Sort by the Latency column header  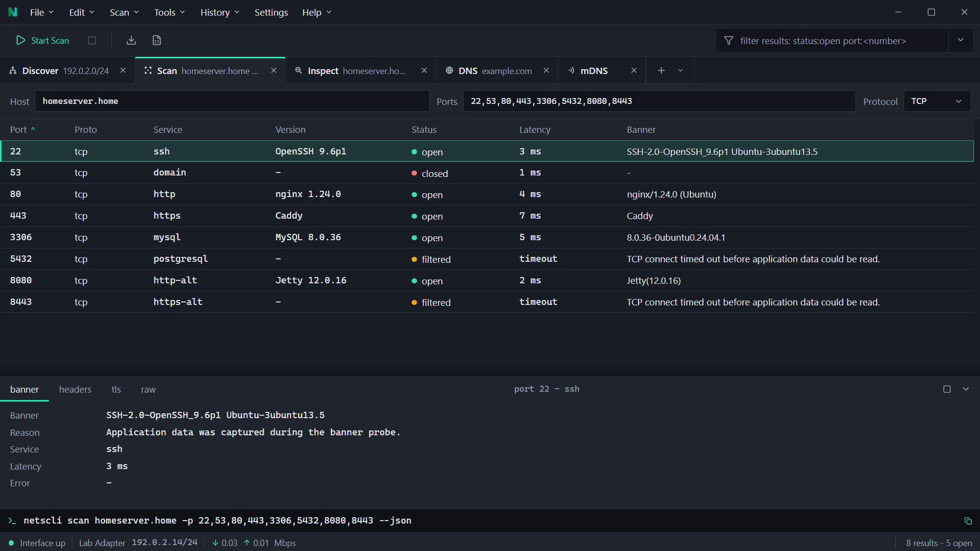(x=535, y=129)
